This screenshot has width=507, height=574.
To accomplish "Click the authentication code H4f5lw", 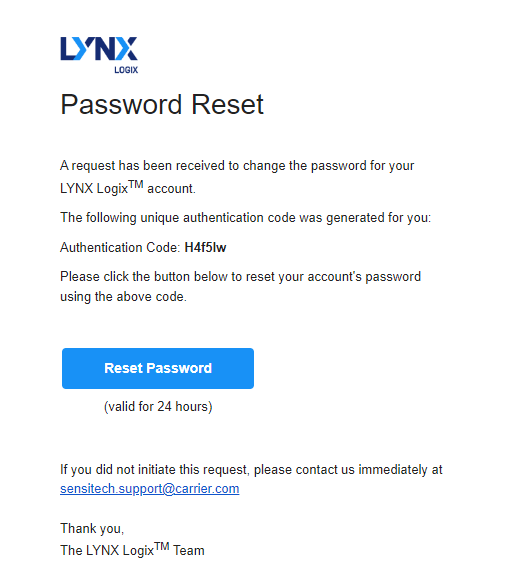I will click(205, 247).
